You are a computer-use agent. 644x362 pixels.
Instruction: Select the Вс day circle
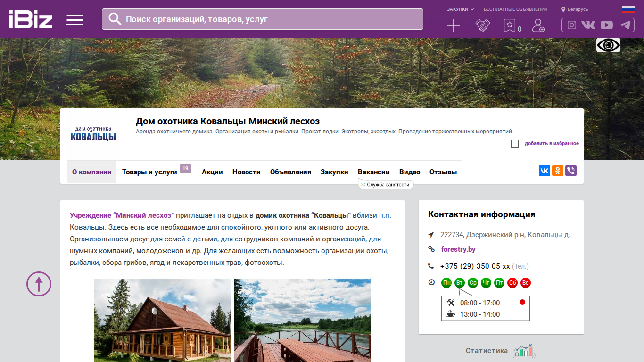pyautogui.click(x=526, y=283)
